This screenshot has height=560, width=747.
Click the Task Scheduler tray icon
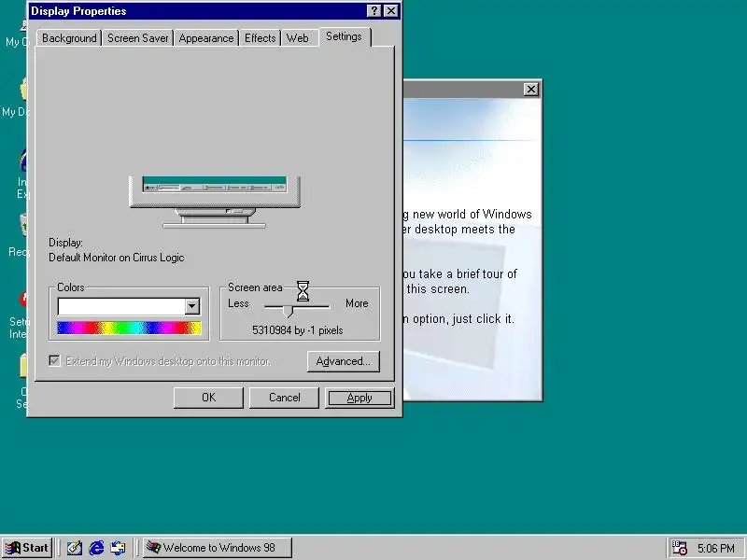point(679,548)
